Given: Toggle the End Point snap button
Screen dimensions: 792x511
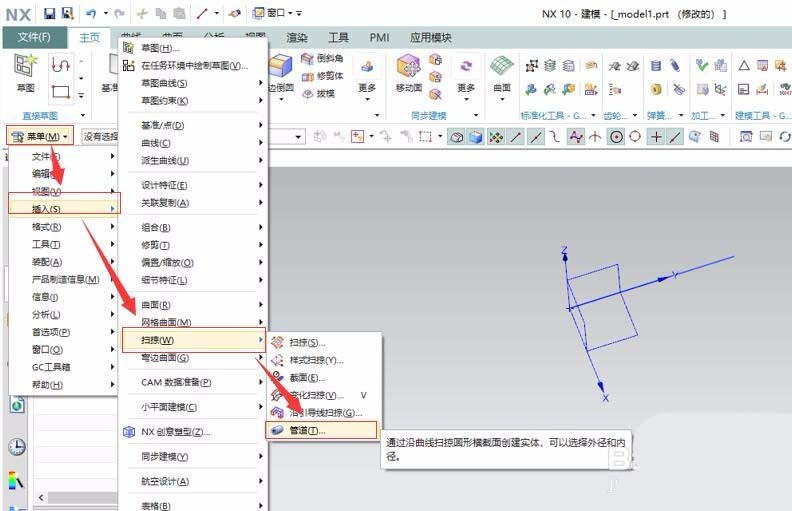Looking at the screenshot, I should [x=516, y=137].
